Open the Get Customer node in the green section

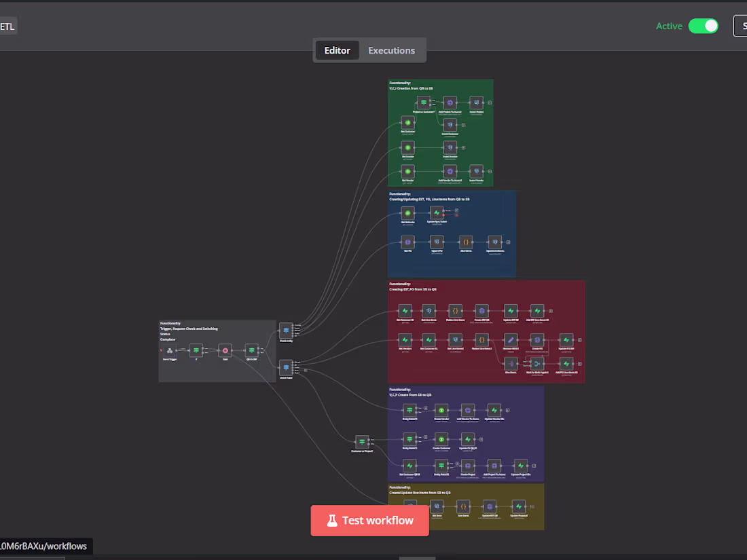[x=407, y=124]
